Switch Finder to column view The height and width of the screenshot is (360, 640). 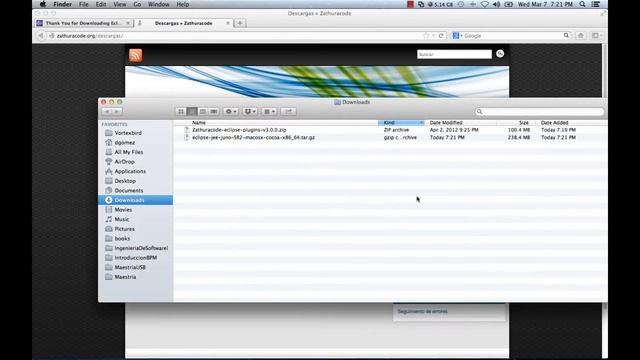[x=203, y=111]
